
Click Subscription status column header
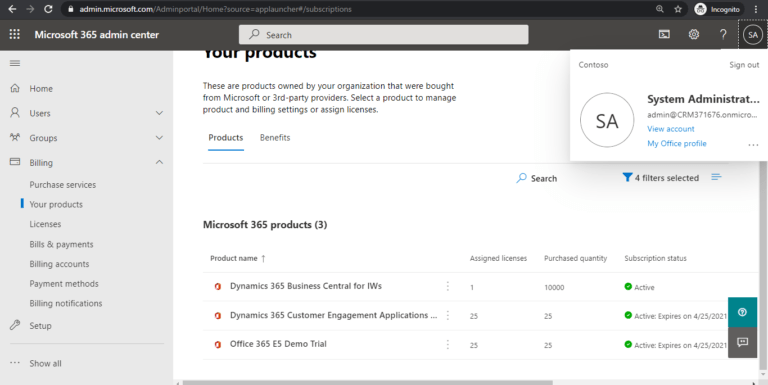click(655, 258)
